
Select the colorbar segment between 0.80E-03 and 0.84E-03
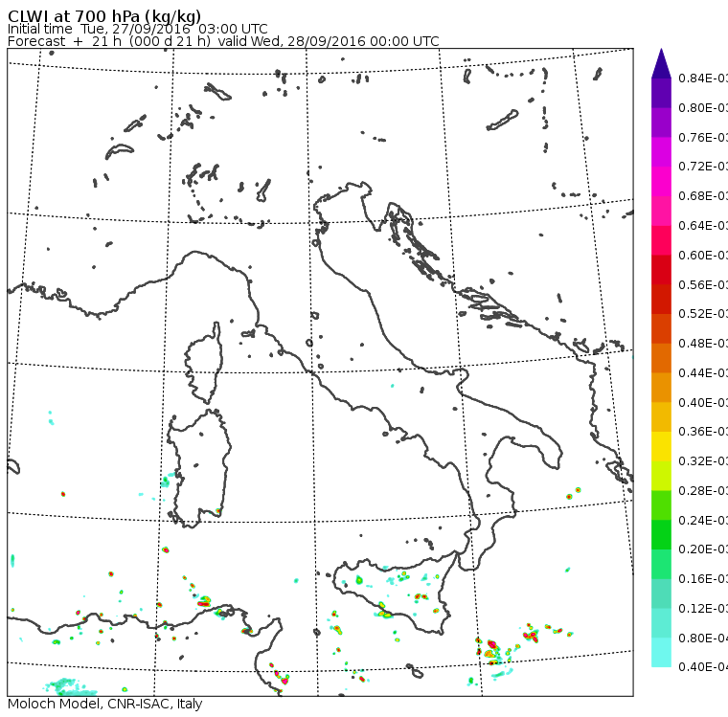tap(661, 93)
